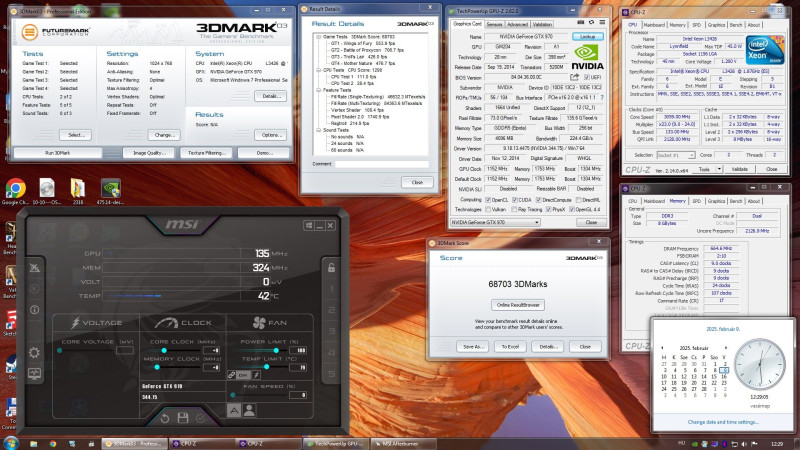This screenshot has width=800, height=450.
Task: Toggle Afterburner link power and temp limits
Action: point(232,375)
